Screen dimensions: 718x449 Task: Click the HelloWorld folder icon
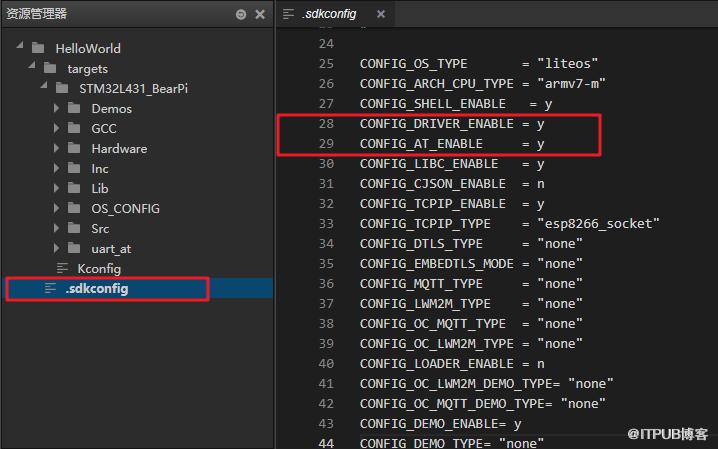pos(38,48)
